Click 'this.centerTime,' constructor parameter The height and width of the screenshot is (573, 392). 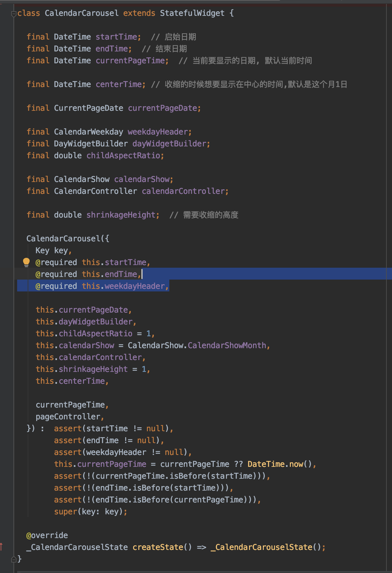click(x=72, y=381)
